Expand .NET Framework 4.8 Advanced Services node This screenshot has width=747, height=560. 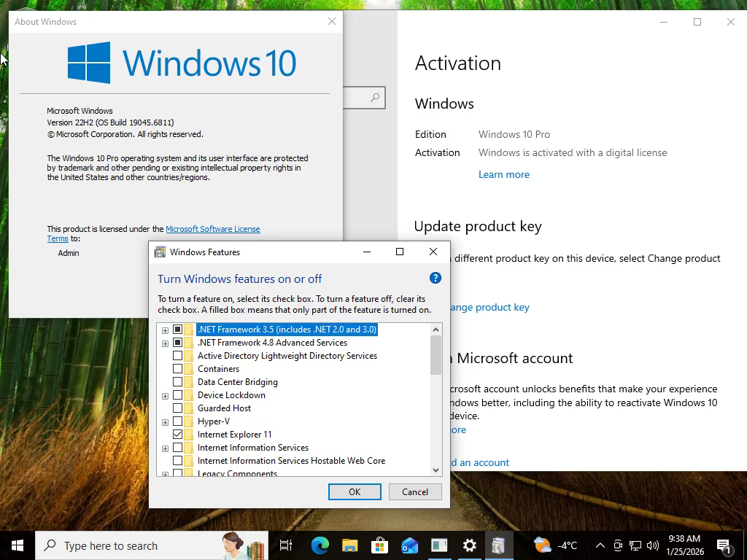(165, 343)
